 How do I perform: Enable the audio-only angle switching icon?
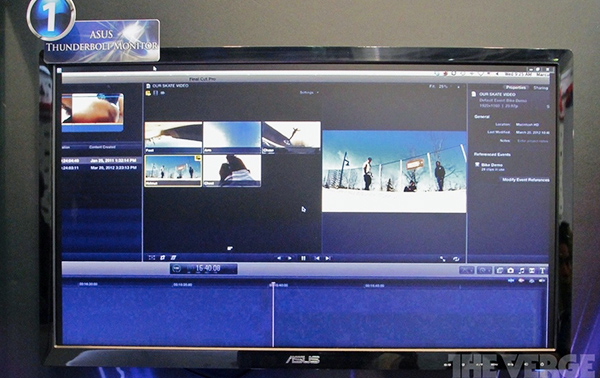163,93
